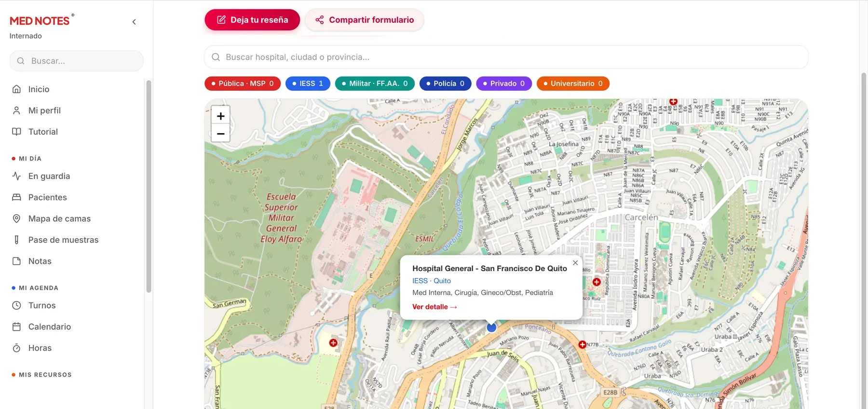
Task: Click the home icon beside Inicio
Action: coord(16,89)
